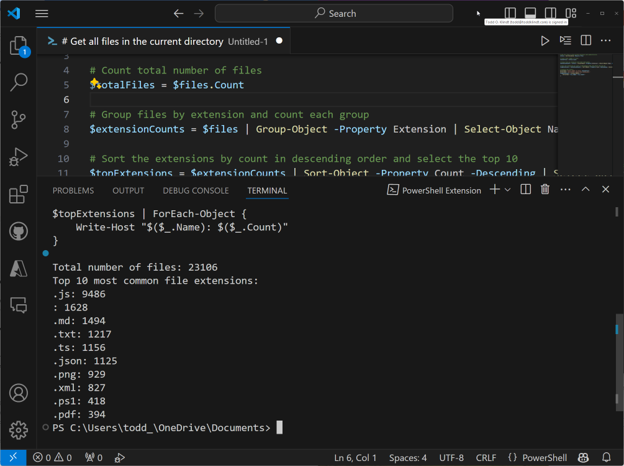The image size is (624, 466).
Task: Change line ending via CRLF
Action: pyautogui.click(x=486, y=458)
